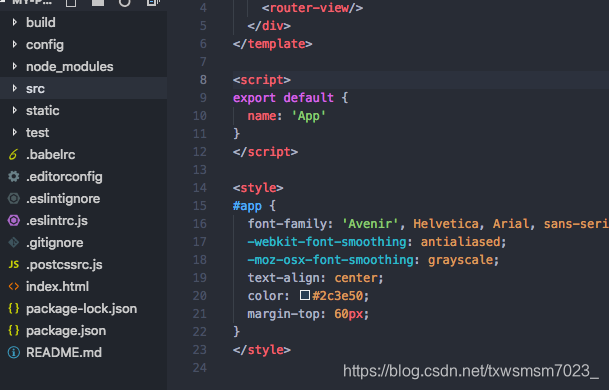Click the opening script tag text
The image size is (609, 390).
pos(262,80)
